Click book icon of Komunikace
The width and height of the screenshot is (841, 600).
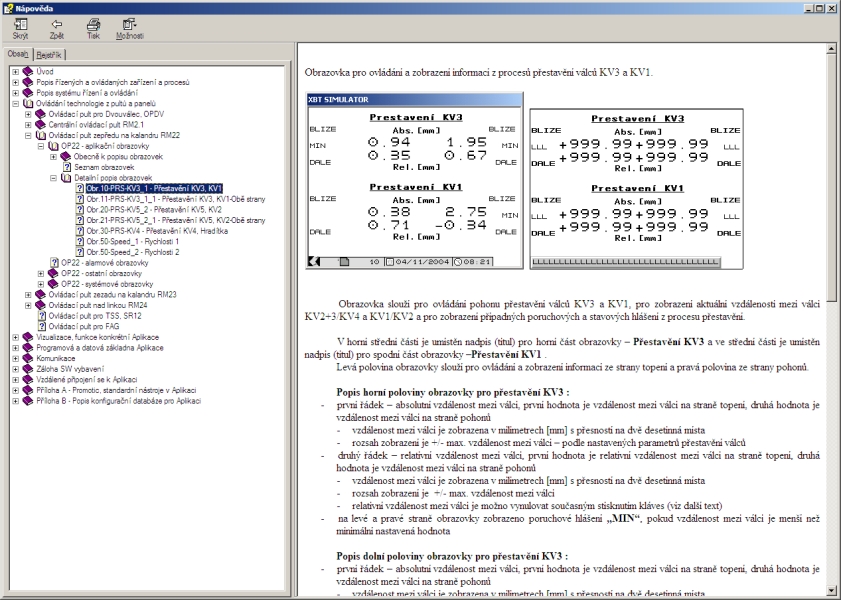coord(28,358)
